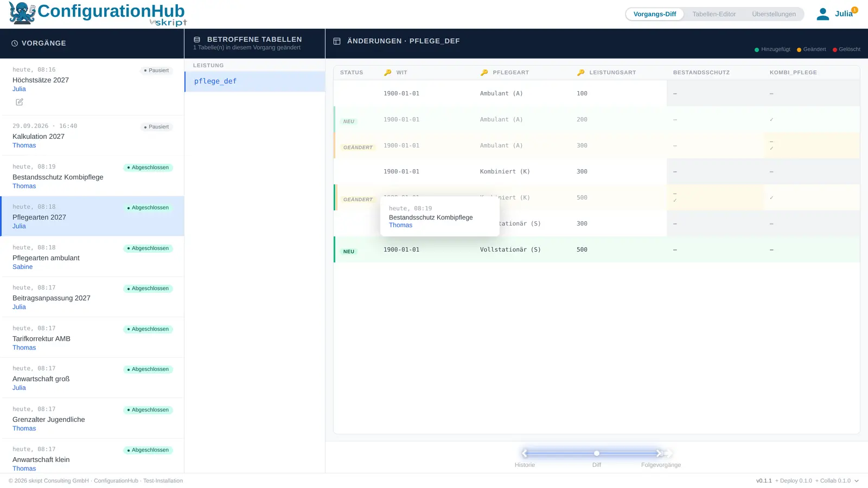Click the Gelöscht legend entry
This screenshot has width=868, height=488.
[x=846, y=49]
